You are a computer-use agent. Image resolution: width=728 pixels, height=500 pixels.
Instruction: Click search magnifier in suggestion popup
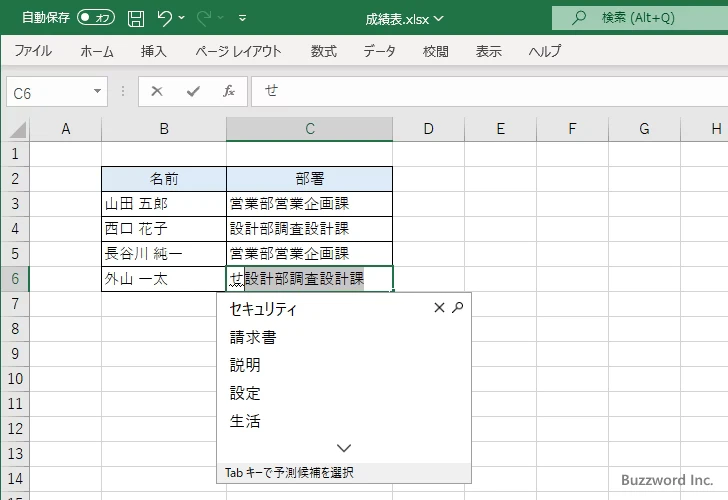click(x=458, y=308)
